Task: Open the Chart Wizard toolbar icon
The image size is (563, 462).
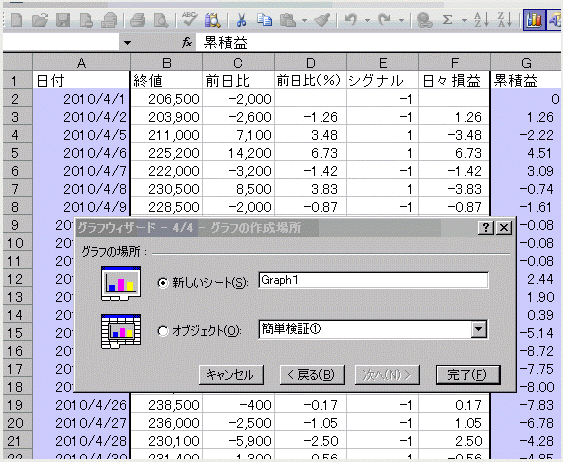Action: [x=534, y=20]
